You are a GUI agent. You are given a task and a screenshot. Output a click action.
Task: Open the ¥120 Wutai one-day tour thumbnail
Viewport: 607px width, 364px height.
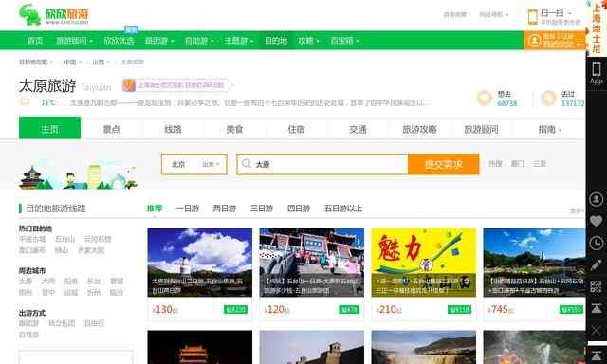(x=312, y=263)
